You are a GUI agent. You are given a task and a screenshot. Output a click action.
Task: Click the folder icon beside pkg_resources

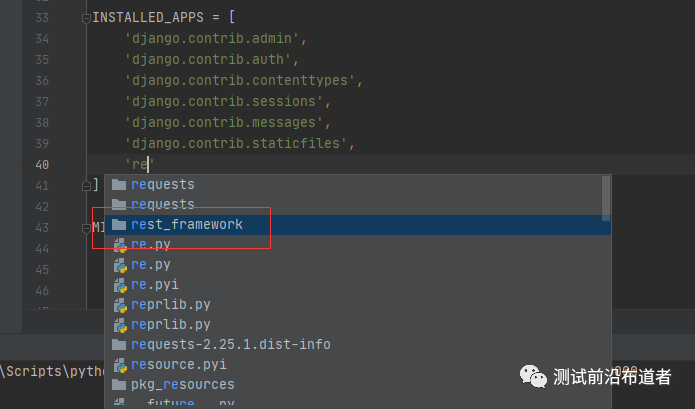(x=119, y=384)
